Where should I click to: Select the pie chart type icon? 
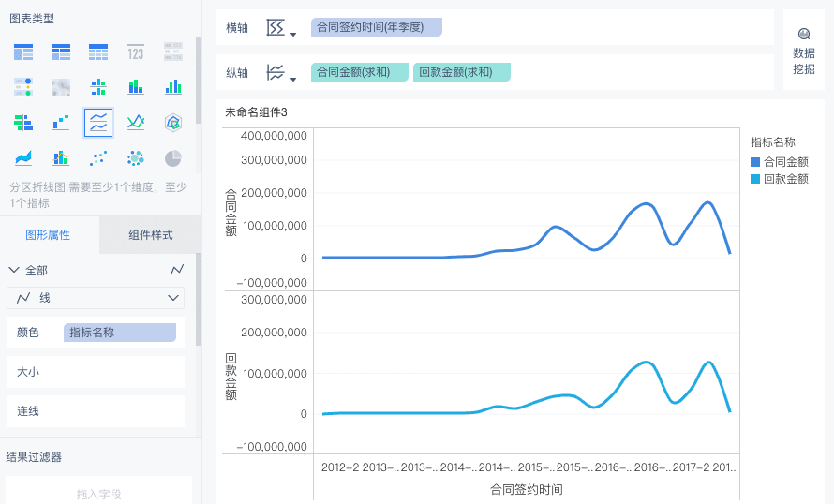[173, 157]
